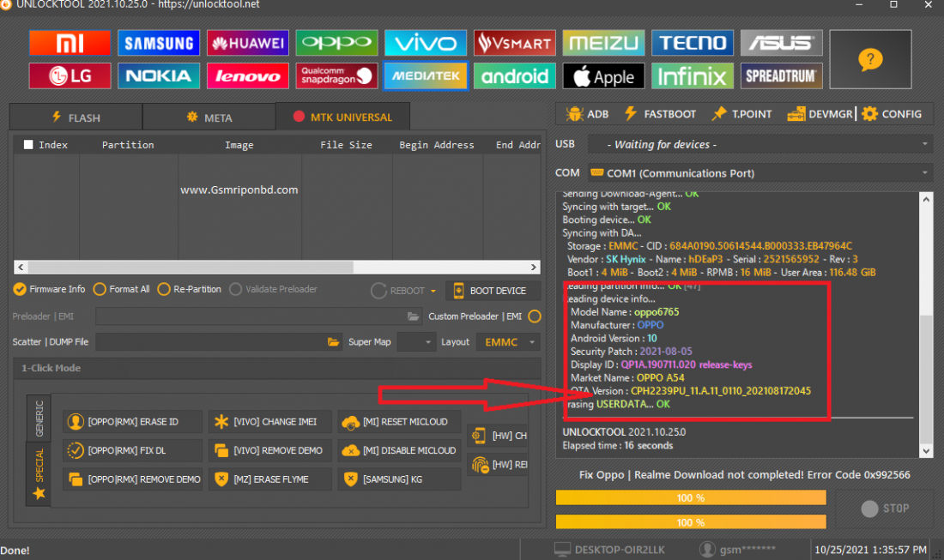Select the ASUS brand tile
This screenshot has height=560, width=944.
[x=782, y=43]
